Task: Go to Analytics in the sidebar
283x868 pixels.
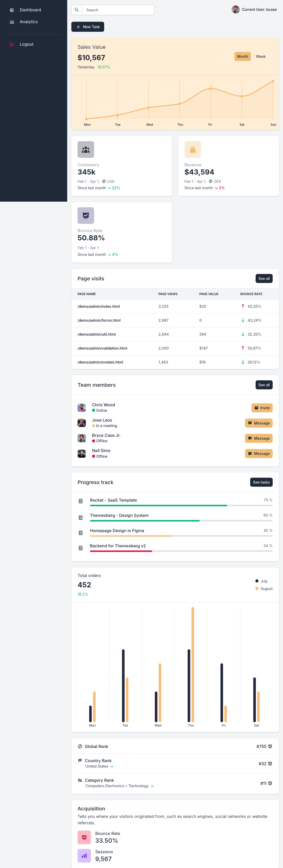Action: click(29, 22)
